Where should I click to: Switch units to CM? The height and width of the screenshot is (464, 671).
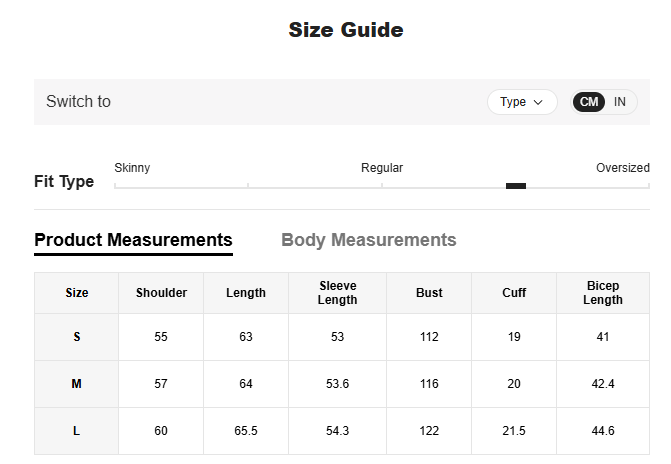589,102
